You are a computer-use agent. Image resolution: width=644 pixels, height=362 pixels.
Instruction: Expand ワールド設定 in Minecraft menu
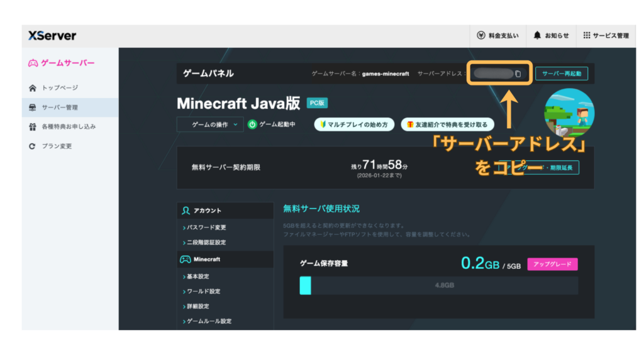click(x=203, y=292)
